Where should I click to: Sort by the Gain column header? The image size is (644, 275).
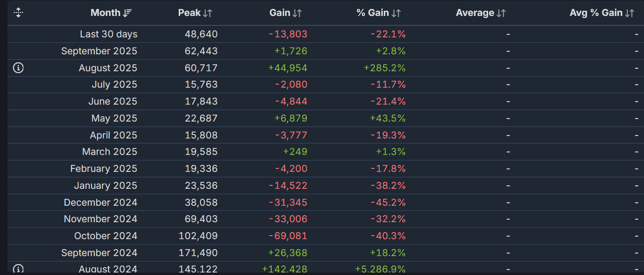click(x=286, y=13)
